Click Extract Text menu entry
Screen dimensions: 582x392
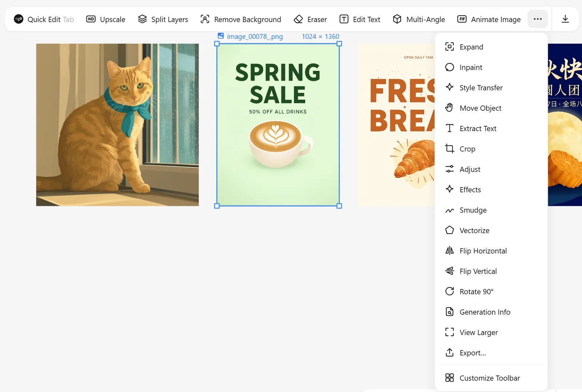(491, 128)
